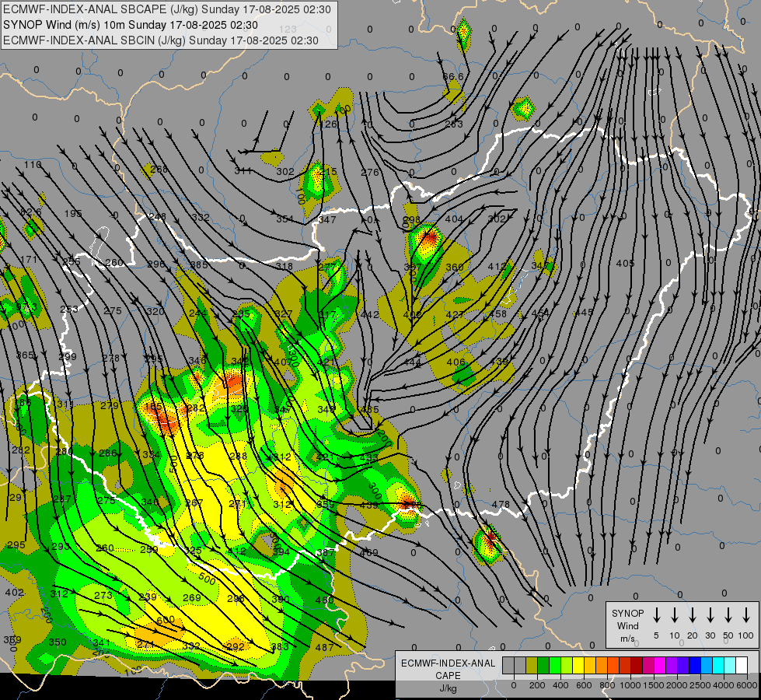Screen dimensions: 761x700
Task: Pick the dark green CAPE colorbar swatch
Action: 543,665
